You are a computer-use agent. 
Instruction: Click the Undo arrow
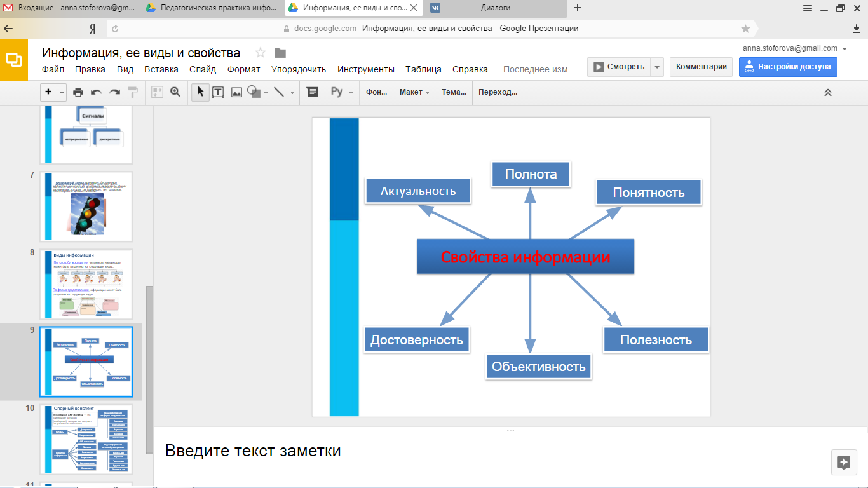pos(96,92)
